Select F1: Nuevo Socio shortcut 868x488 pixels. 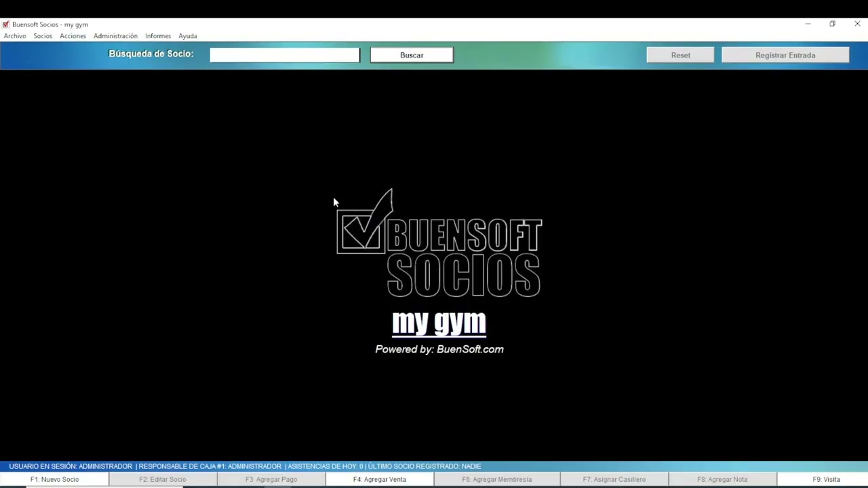pos(54,479)
